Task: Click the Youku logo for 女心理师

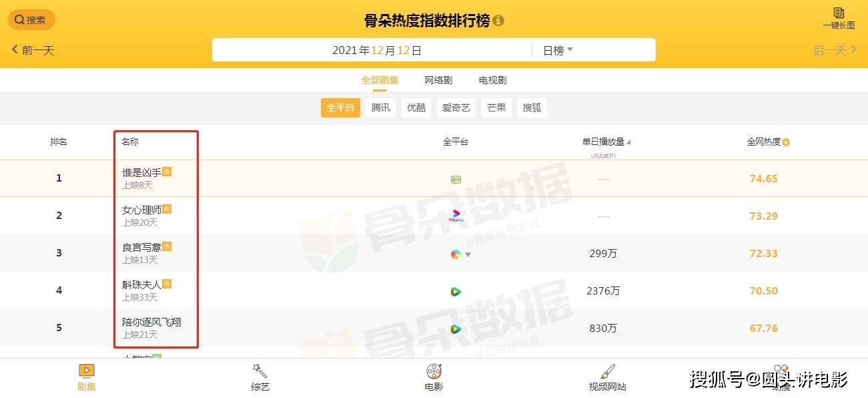Action: point(456,216)
